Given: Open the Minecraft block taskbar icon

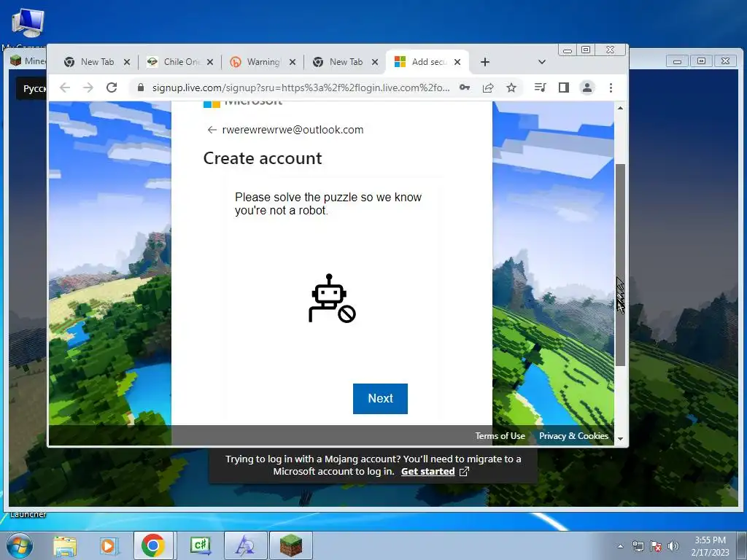Looking at the screenshot, I should point(291,545).
